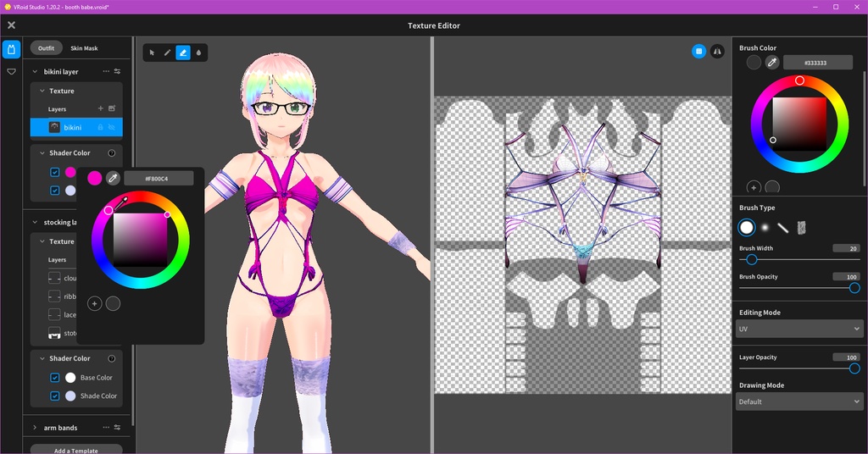Viewport: 868px width, 454px height.
Task: Collapse the bikini layer Texture group
Action: tap(42, 91)
